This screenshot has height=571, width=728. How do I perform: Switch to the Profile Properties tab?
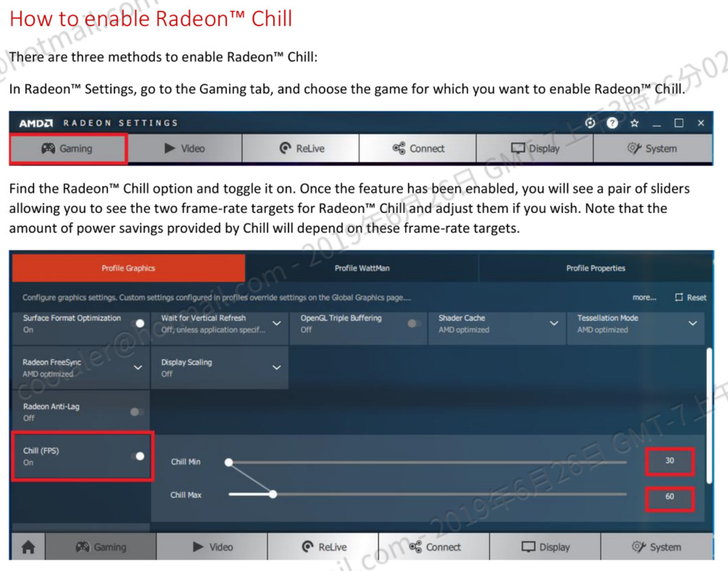[596, 268]
